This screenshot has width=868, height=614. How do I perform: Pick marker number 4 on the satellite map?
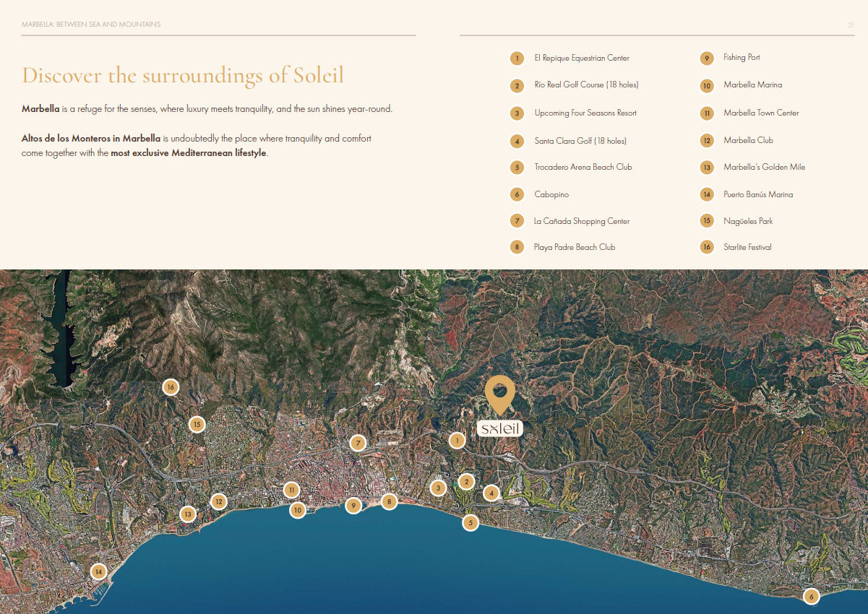(x=491, y=493)
